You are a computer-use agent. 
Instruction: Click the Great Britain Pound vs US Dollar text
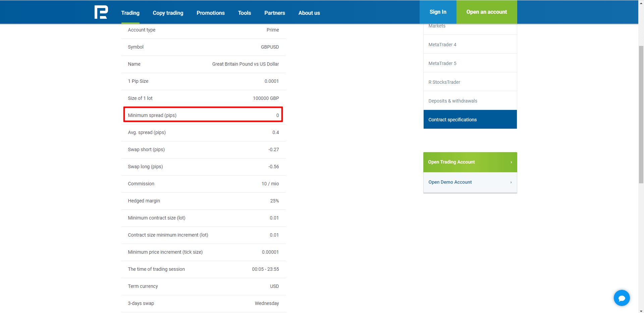[246, 64]
